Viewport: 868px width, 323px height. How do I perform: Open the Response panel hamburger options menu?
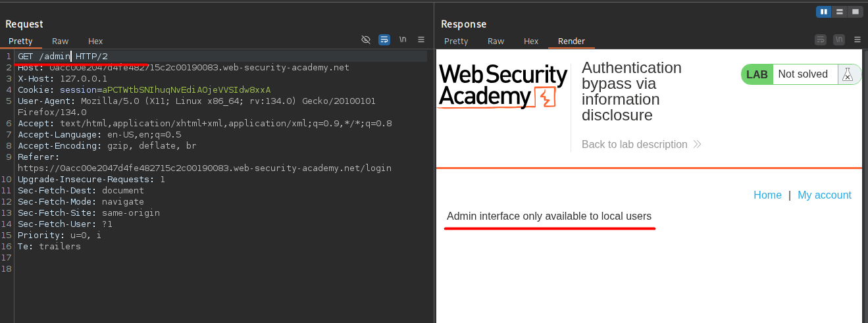click(857, 40)
